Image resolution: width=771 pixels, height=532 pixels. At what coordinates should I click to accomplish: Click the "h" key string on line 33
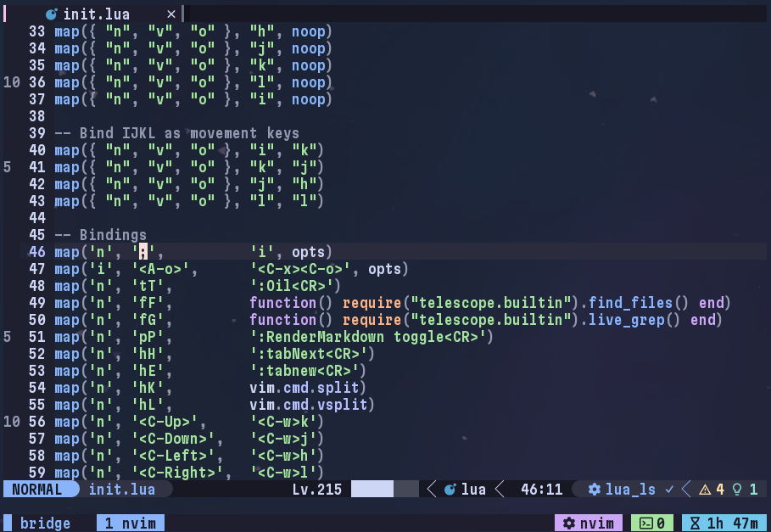click(261, 31)
